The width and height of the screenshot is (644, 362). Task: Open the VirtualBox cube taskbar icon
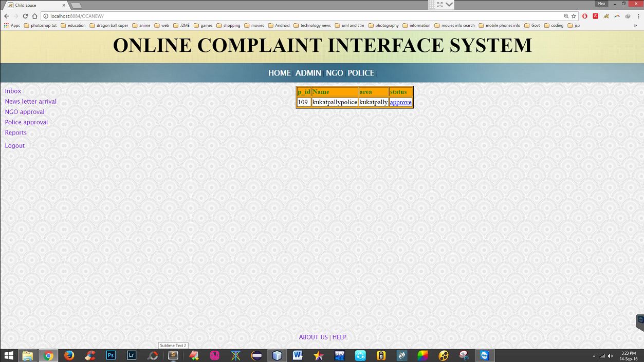pyautogui.click(x=277, y=355)
